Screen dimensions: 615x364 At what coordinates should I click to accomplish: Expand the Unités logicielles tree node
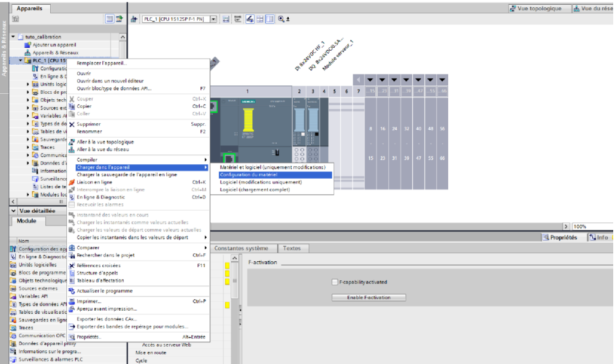click(x=28, y=84)
